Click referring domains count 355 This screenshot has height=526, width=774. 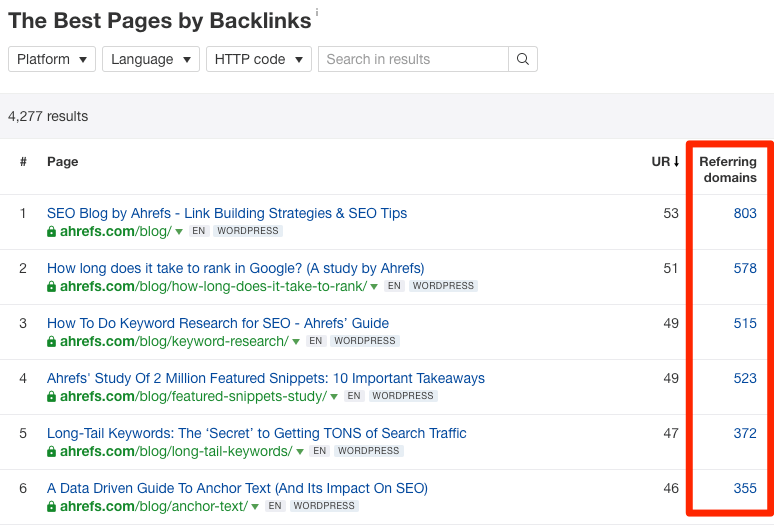tap(745, 488)
